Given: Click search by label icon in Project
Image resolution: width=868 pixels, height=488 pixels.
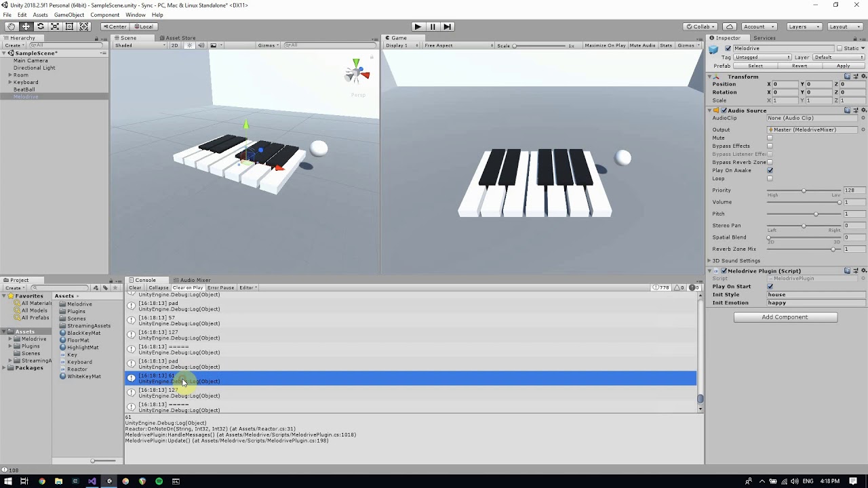Looking at the screenshot, I should 105,288.
